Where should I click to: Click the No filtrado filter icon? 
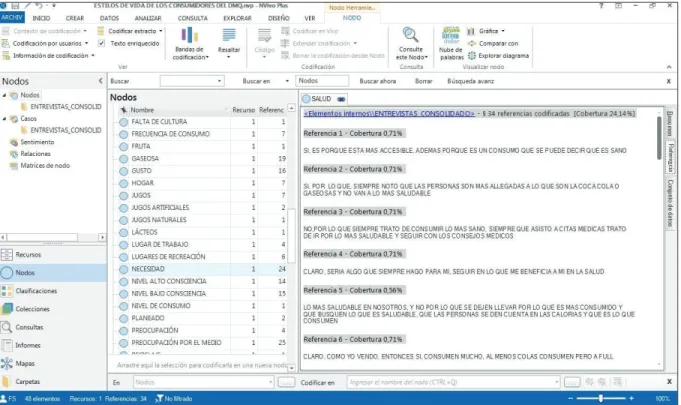[159, 398]
